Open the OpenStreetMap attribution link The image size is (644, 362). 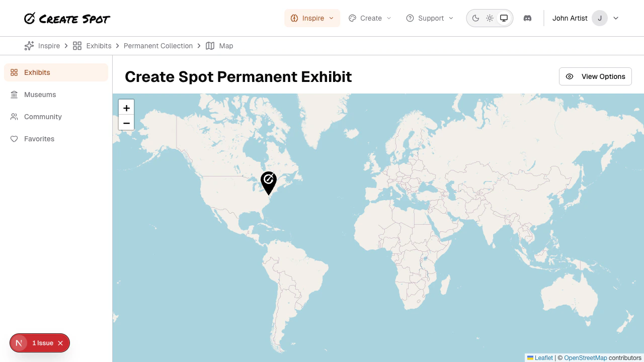586,357
